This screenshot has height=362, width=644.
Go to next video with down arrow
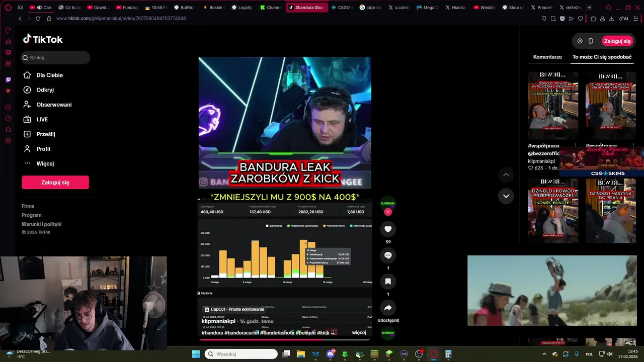(506, 196)
